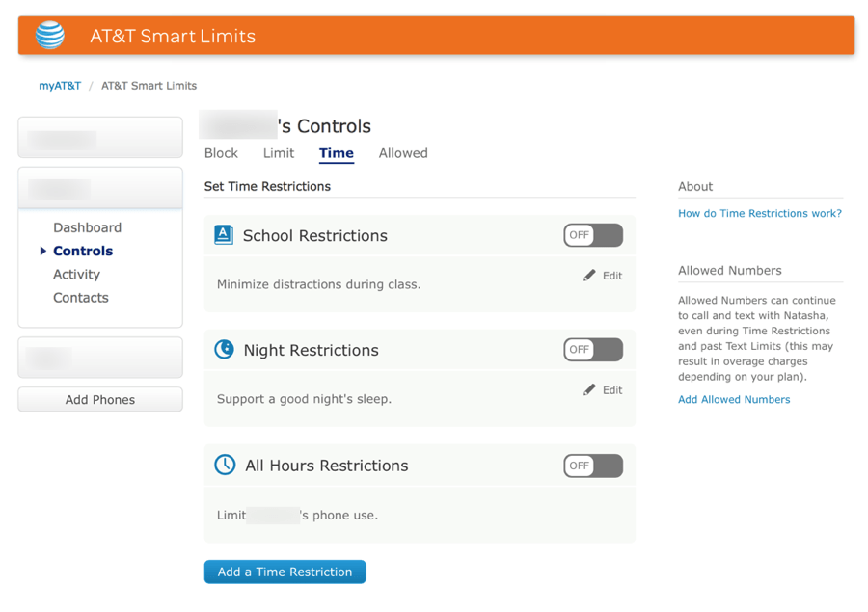Open Contacts in the sidebar
Viewport: 868px width, 612px height.
81,298
